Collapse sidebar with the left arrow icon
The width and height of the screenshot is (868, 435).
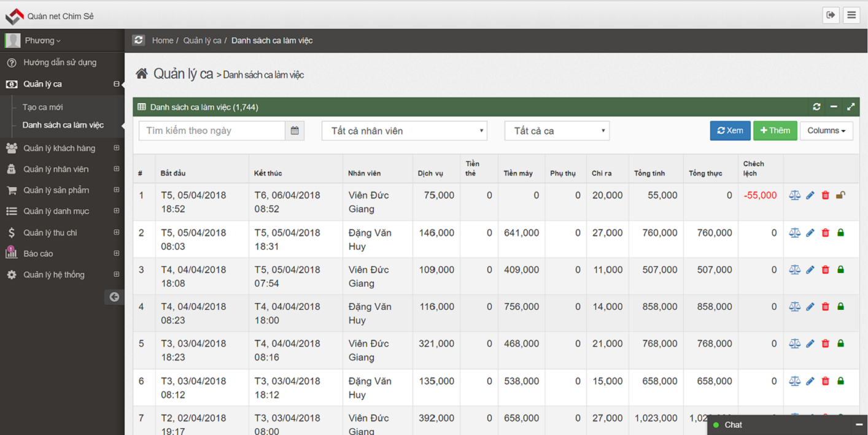tap(114, 297)
